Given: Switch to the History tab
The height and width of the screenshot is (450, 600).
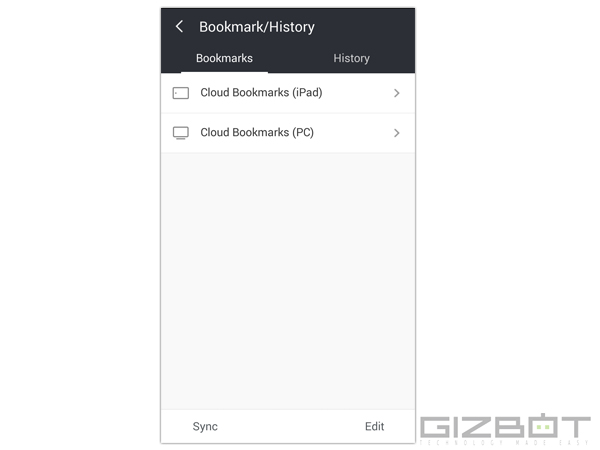Looking at the screenshot, I should (x=351, y=58).
